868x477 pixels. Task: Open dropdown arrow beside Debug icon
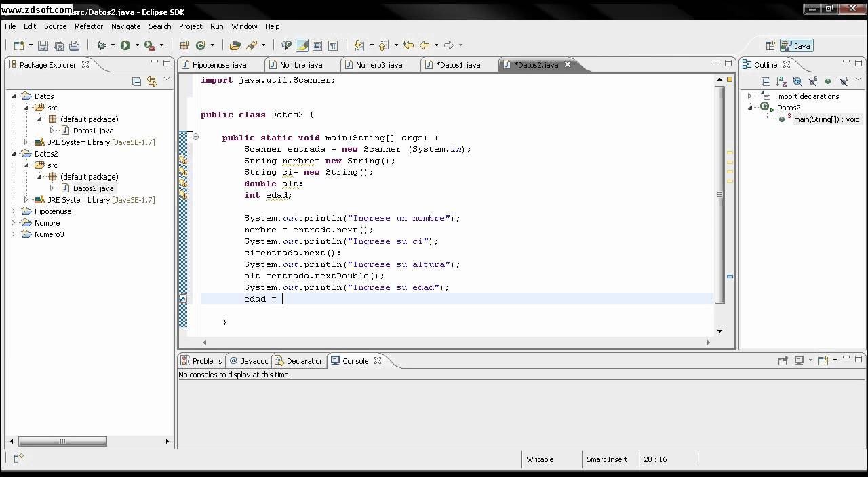pos(113,45)
